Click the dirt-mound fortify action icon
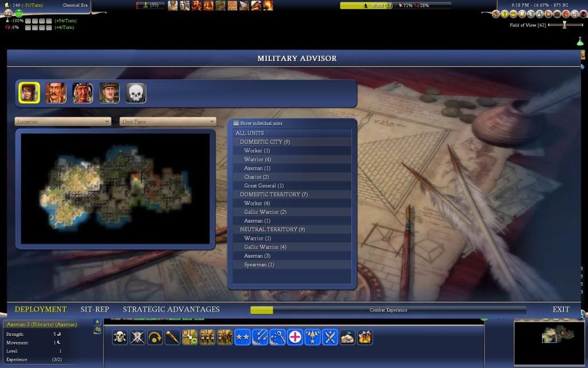The image size is (588, 368). [x=347, y=337]
